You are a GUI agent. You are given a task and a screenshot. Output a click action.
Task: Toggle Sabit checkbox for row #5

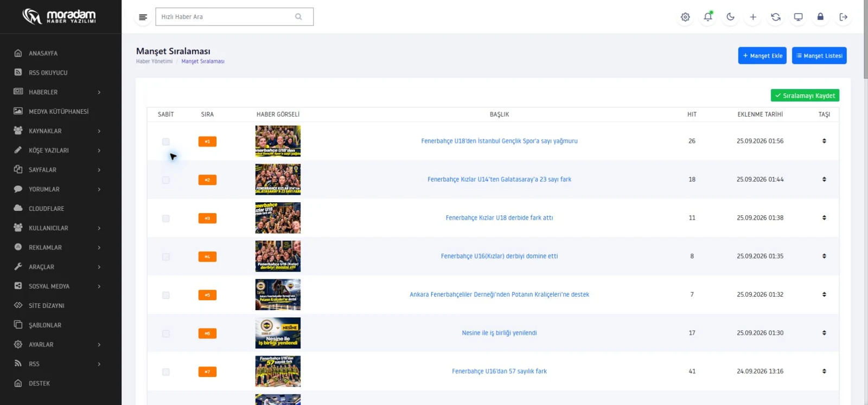[x=166, y=295]
